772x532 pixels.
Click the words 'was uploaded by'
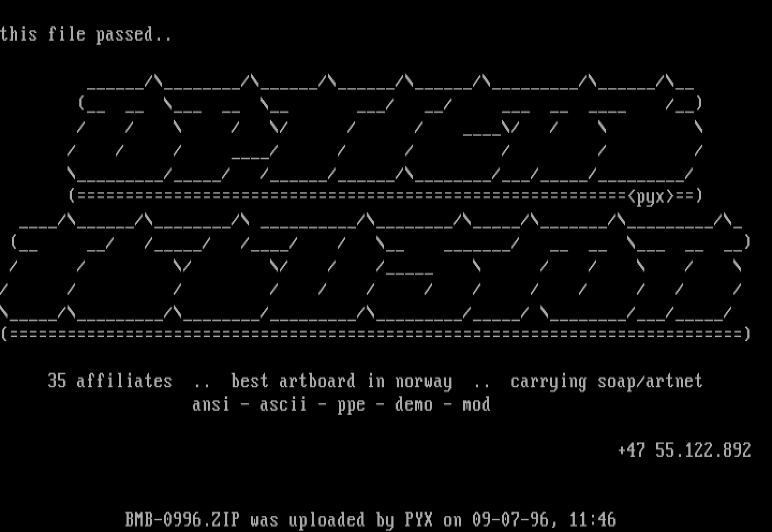point(322,520)
